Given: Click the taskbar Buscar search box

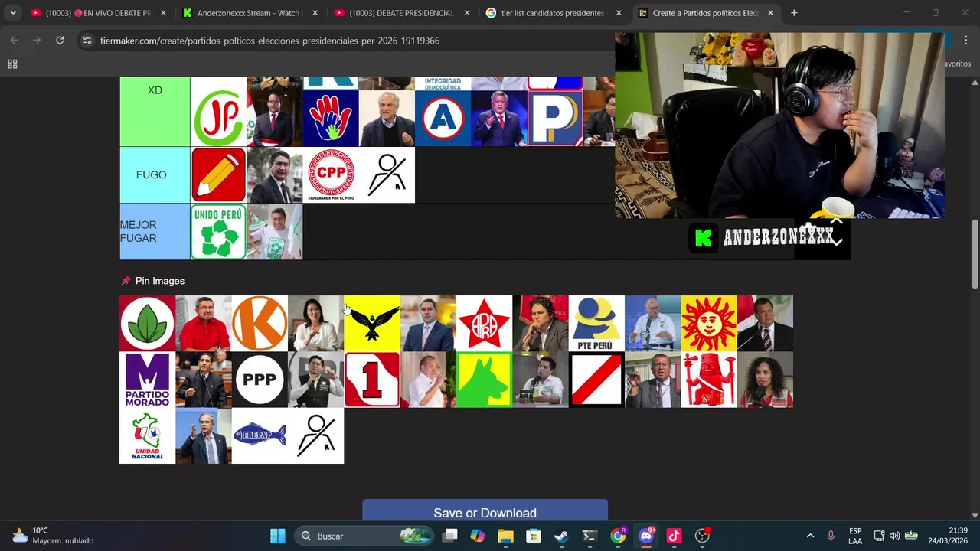Looking at the screenshot, I should tap(364, 536).
